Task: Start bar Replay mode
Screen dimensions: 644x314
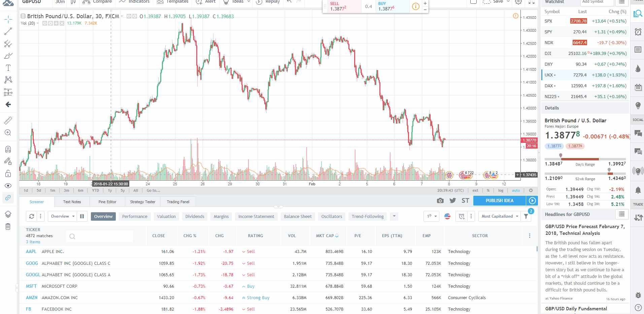Action: coord(268,2)
